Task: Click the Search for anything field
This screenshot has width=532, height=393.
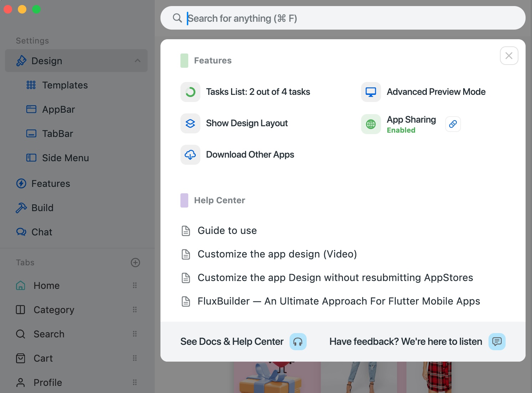Action: click(342, 18)
